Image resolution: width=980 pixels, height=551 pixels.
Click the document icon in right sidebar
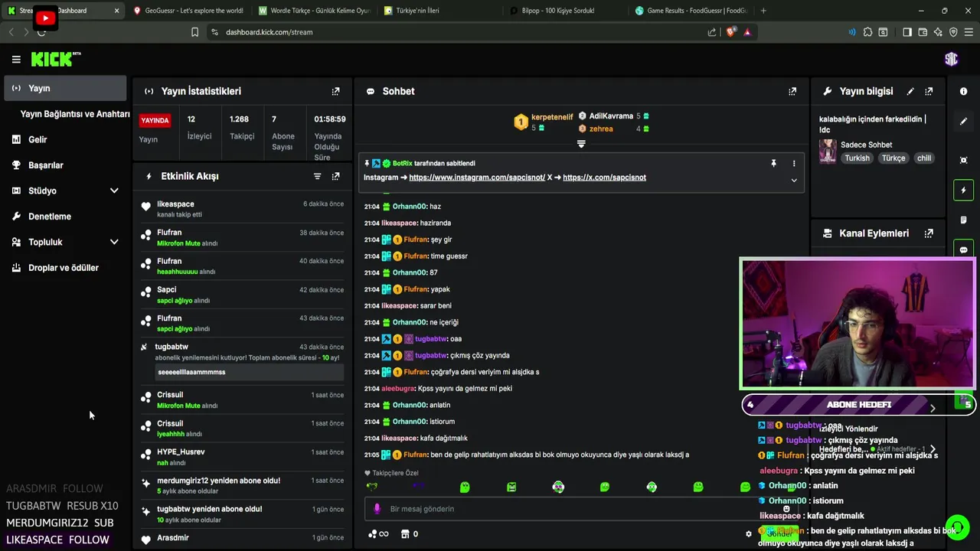click(x=963, y=220)
